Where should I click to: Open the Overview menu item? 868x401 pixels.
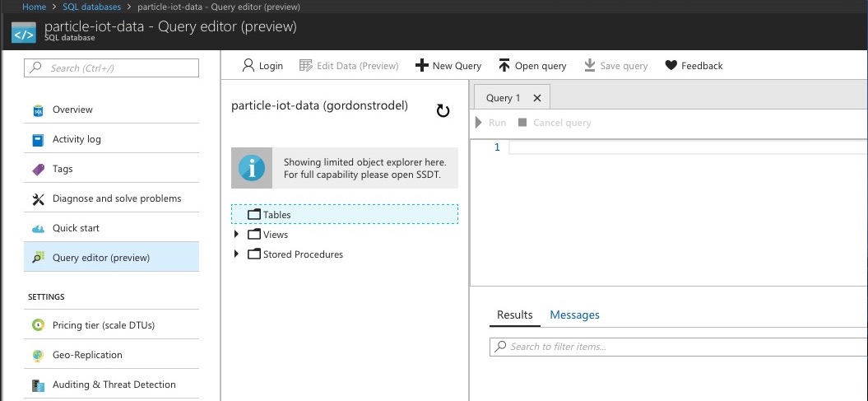111,110
